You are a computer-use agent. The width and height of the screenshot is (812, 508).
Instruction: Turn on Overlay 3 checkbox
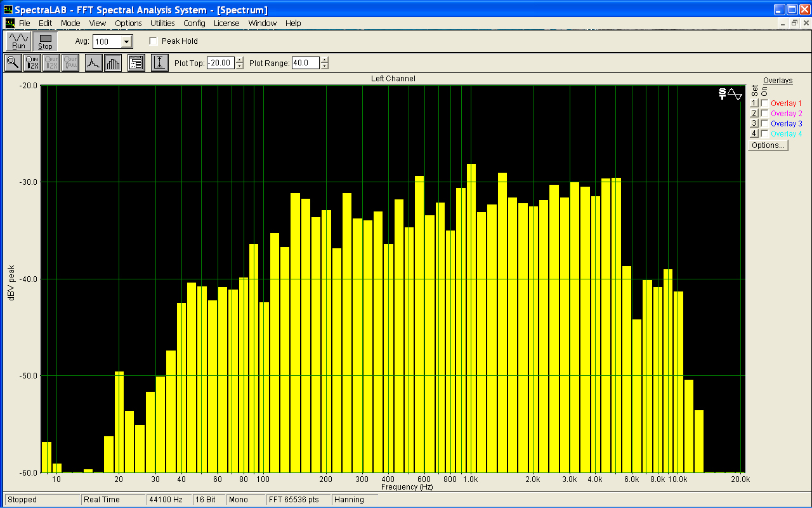pyautogui.click(x=765, y=124)
